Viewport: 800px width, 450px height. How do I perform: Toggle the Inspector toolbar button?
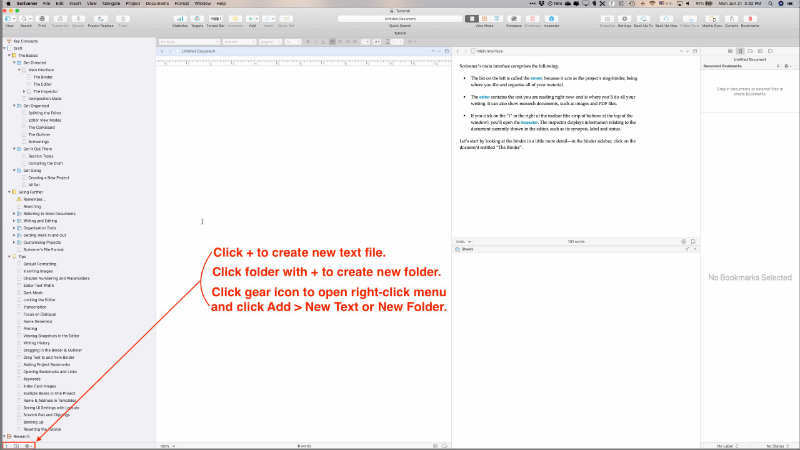[551, 20]
